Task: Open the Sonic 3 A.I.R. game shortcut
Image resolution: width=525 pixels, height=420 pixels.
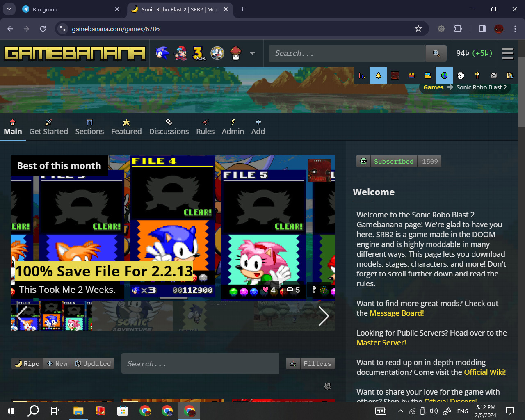Action: (199, 53)
